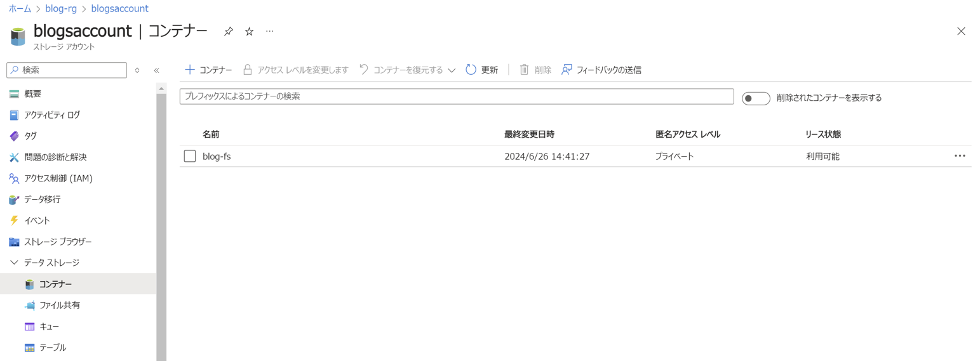Add a new コンテナー with plus button

click(x=208, y=70)
